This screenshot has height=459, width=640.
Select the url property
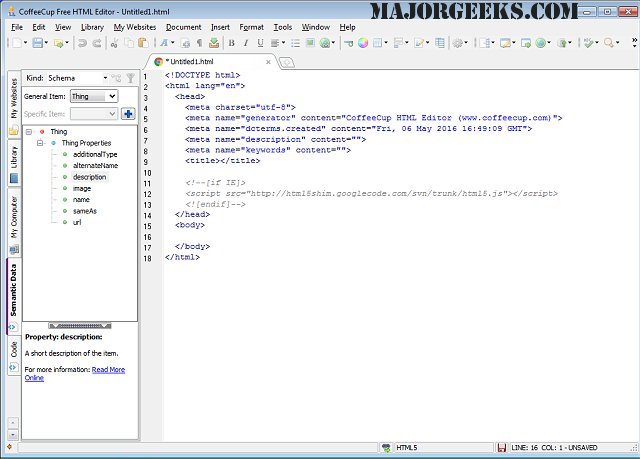[77, 222]
